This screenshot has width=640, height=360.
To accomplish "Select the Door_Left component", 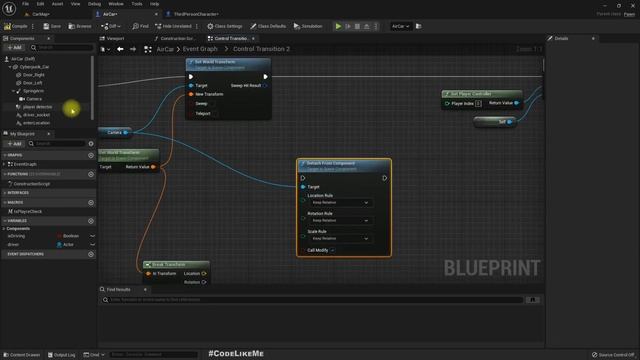I will (x=33, y=83).
